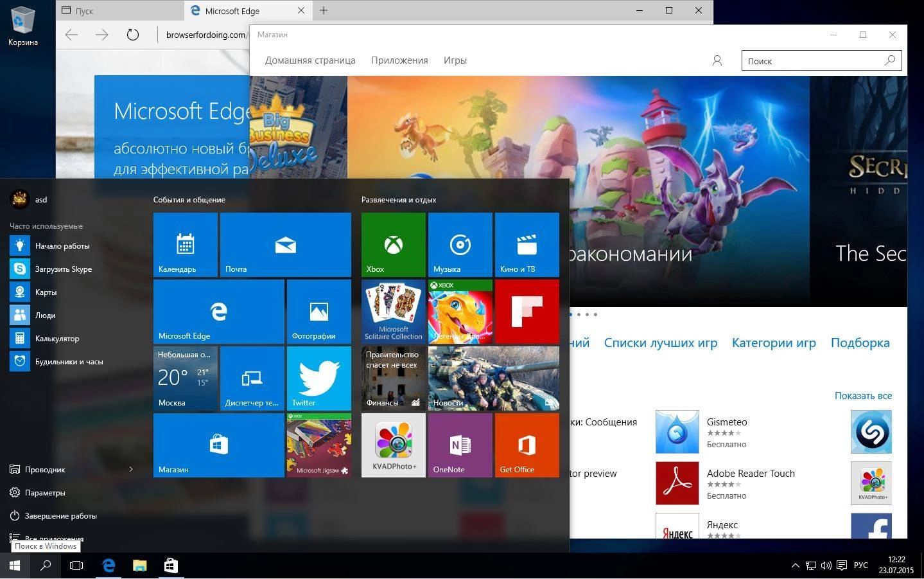Switch to the Пуск tab in Edge
Image resolution: width=924 pixels, height=579 pixels.
[120, 11]
